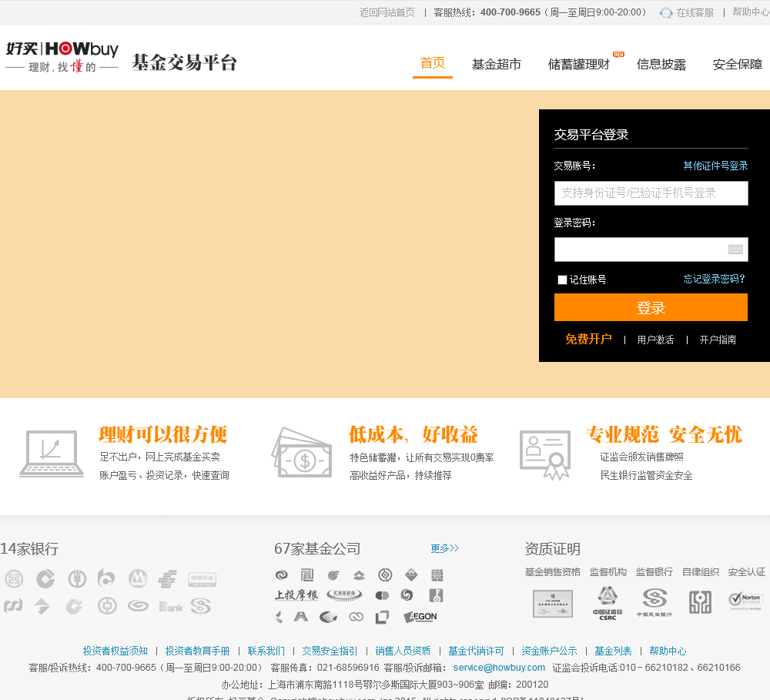Click the Norton Secured badge
The image size is (770, 700).
[x=745, y=601]
